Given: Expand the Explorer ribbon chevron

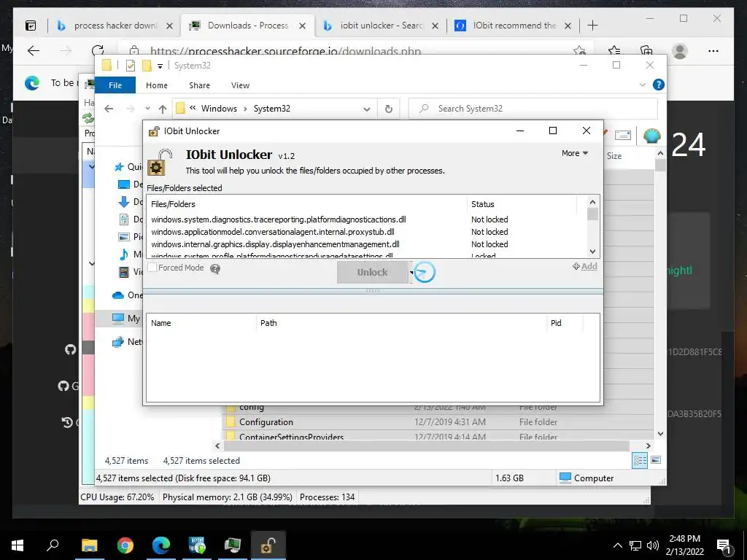Looking at the screenshot, I should (642, 85).
